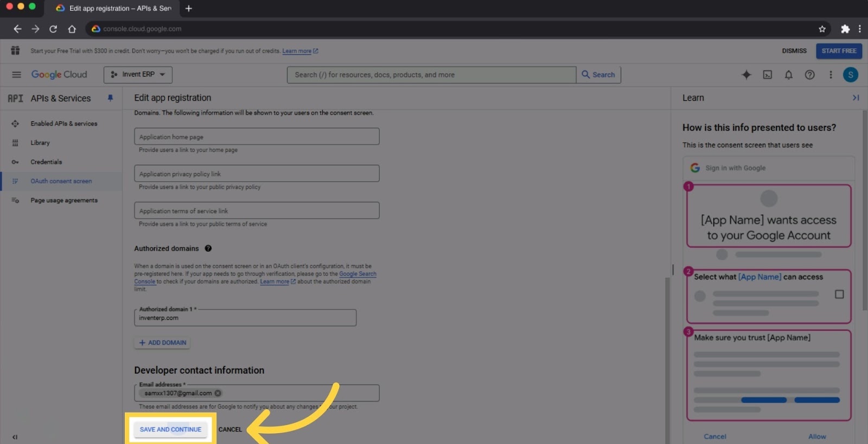This screenshot has width=868, height=444.
Task: Click SAVE AND CONTINUE
Action: tap(170, 429)
